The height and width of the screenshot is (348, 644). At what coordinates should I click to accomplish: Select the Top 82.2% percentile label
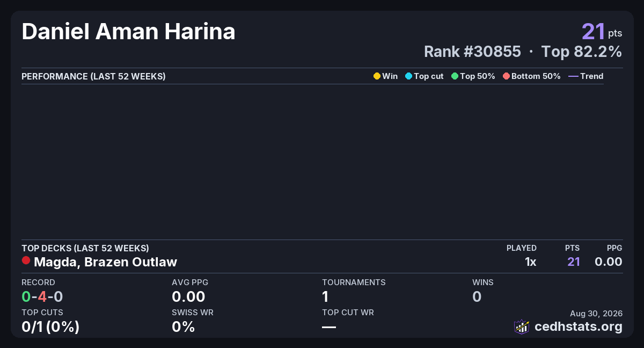582,52
